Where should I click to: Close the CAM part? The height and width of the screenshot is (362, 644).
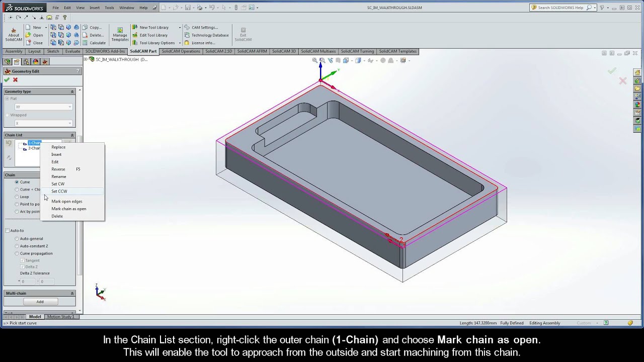tap(34, 43)
